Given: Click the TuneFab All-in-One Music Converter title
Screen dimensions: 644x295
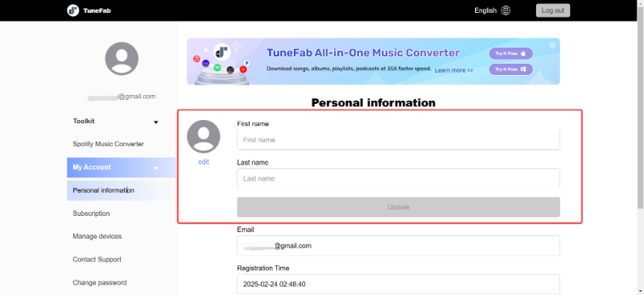Looking at the screenshot, I should tap(363, 52).
